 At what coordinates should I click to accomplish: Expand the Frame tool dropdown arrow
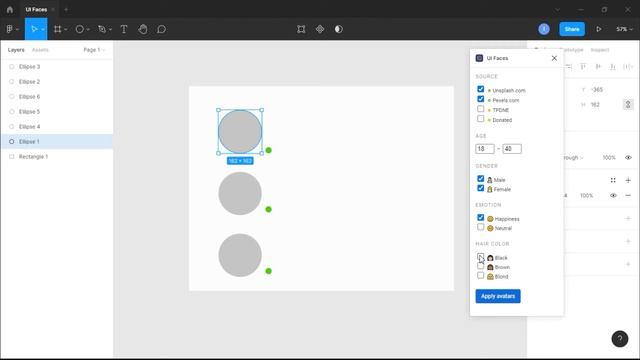[x=65, y=29]
